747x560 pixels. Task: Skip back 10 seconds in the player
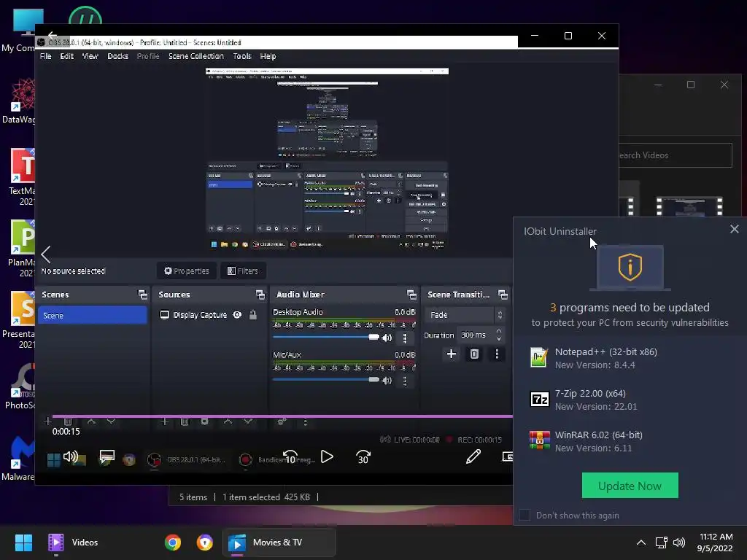(290, 457)
